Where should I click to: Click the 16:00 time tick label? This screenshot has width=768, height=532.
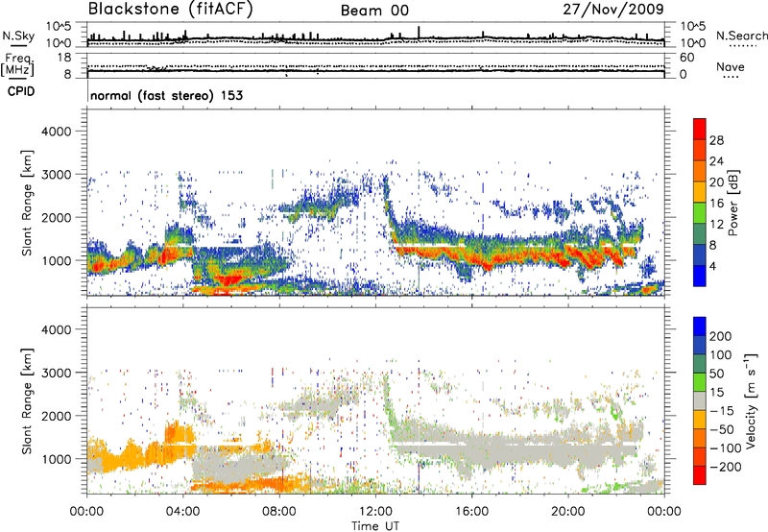[x=471, y=512]
